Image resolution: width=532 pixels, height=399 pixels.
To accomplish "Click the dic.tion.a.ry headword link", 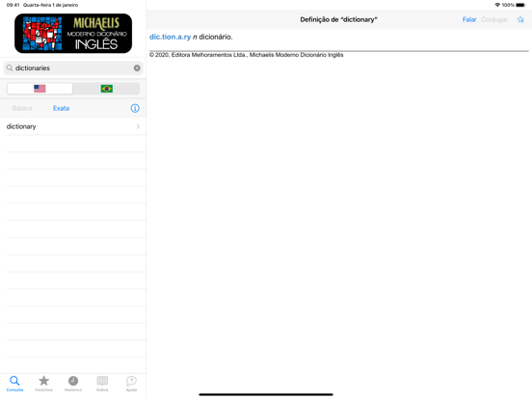I will point(170,37).
